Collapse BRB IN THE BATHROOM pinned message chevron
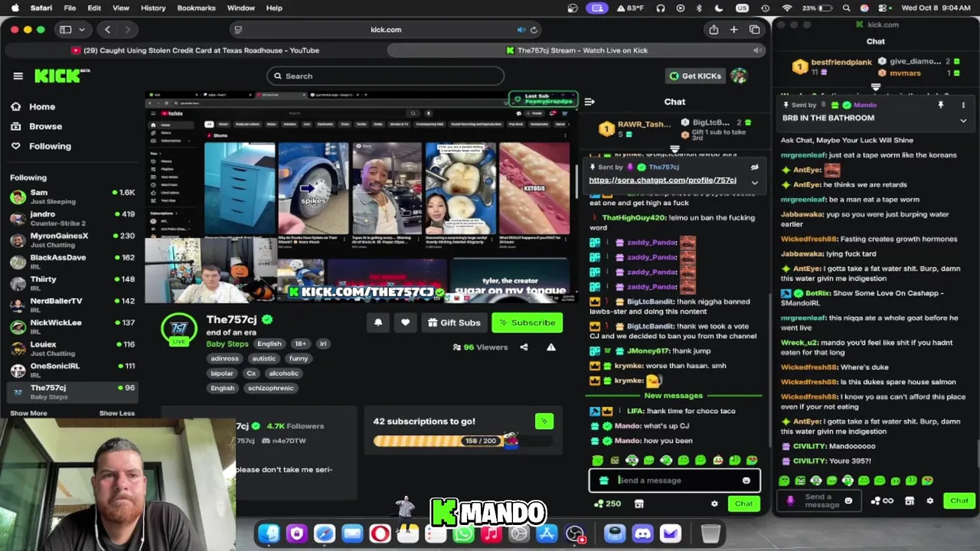980x551 pixels. coord(963,120)
